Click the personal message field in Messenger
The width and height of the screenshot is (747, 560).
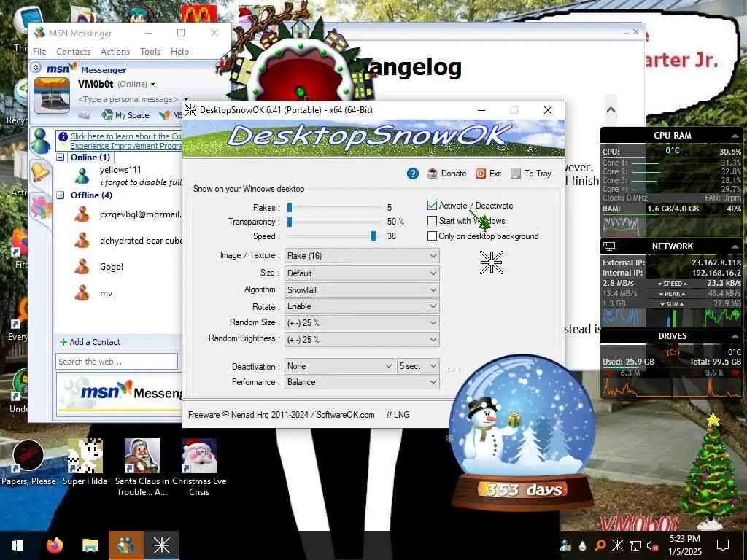[x=128, y=99]
